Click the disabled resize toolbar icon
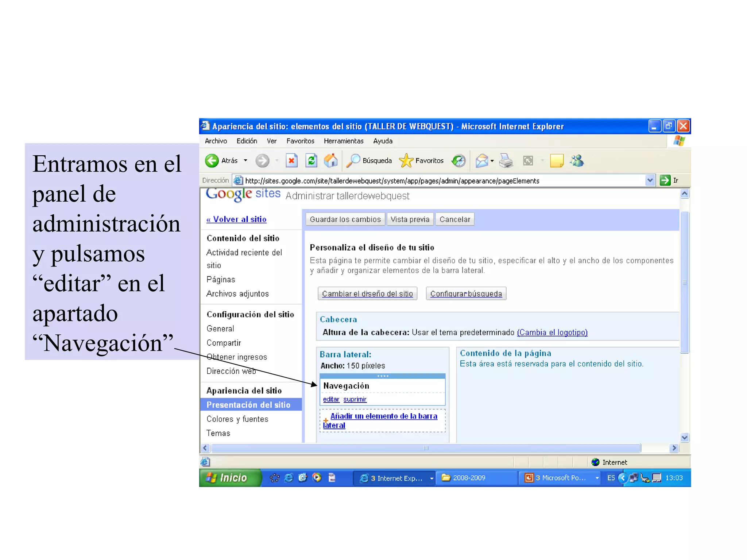Screen dimensions: 747x560 point(528,161)
